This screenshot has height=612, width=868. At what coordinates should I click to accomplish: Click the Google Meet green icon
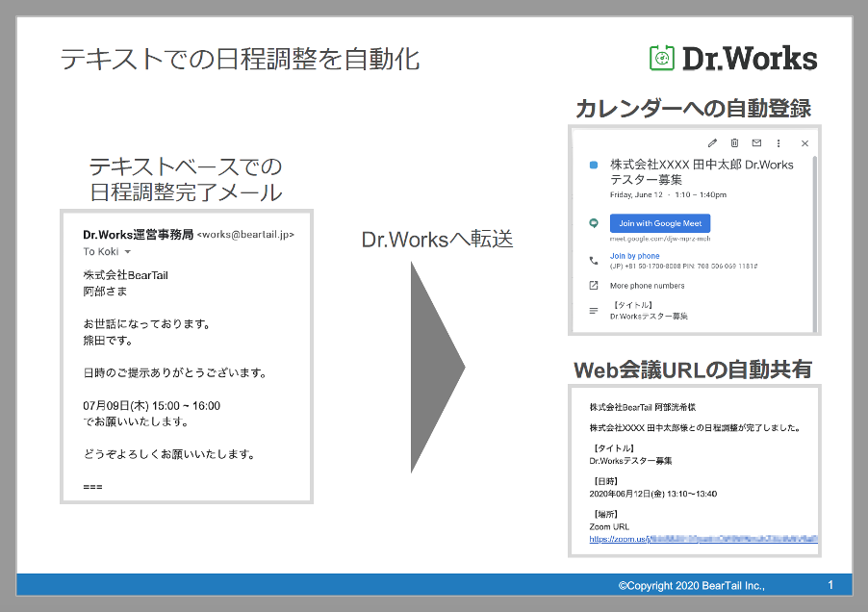pos(594,223)
